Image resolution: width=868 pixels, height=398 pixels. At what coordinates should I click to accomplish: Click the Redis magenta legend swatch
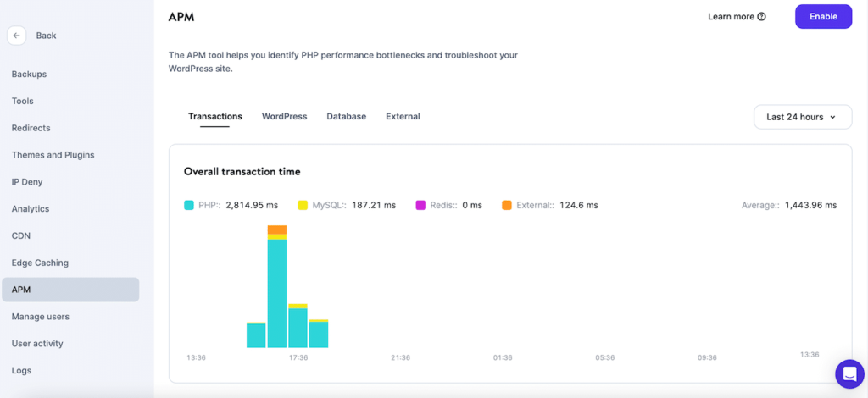pos(420,205)
